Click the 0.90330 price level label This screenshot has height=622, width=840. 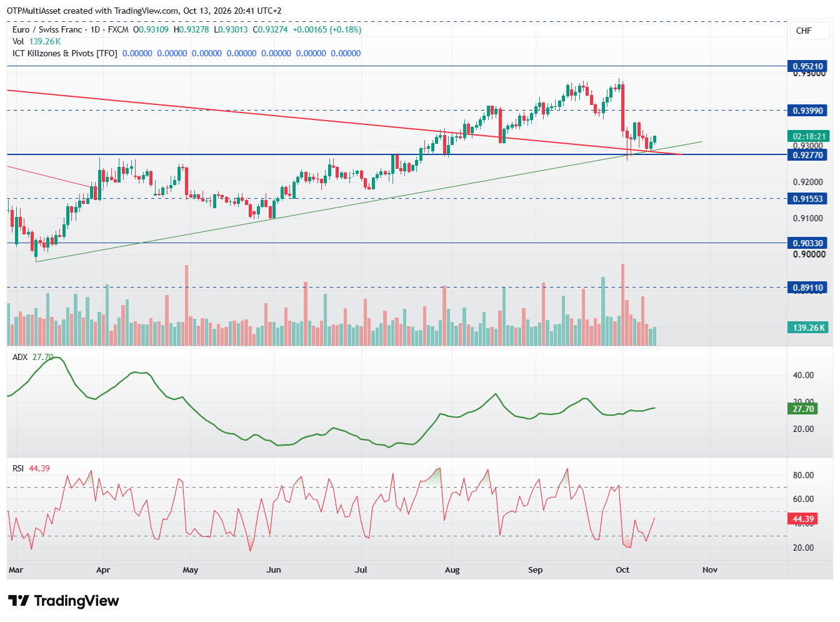click(808, 243)
